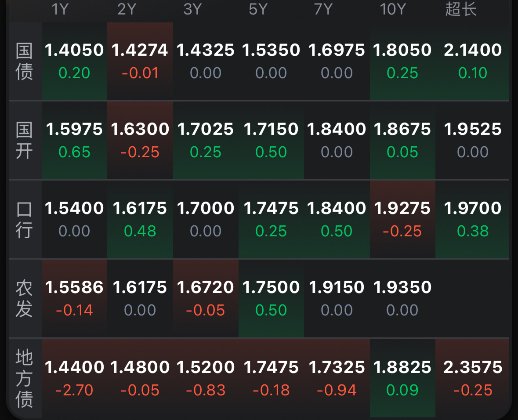
Task: Click the 国债 2Y cell showing 1.4274
Action: [140, 61]
